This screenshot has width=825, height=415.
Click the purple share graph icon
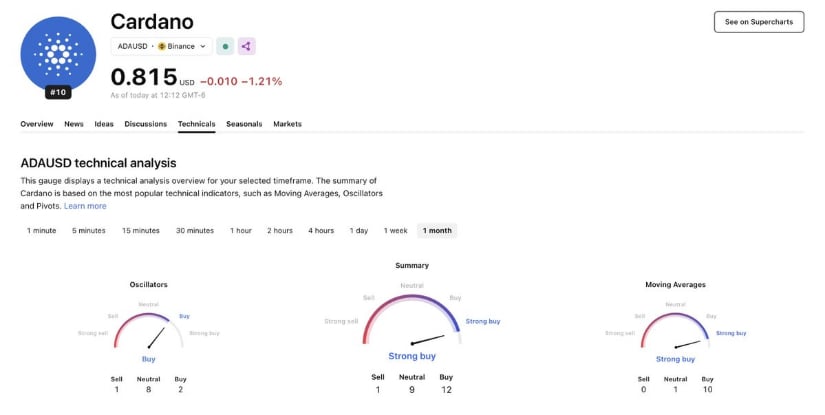(246, 46)
